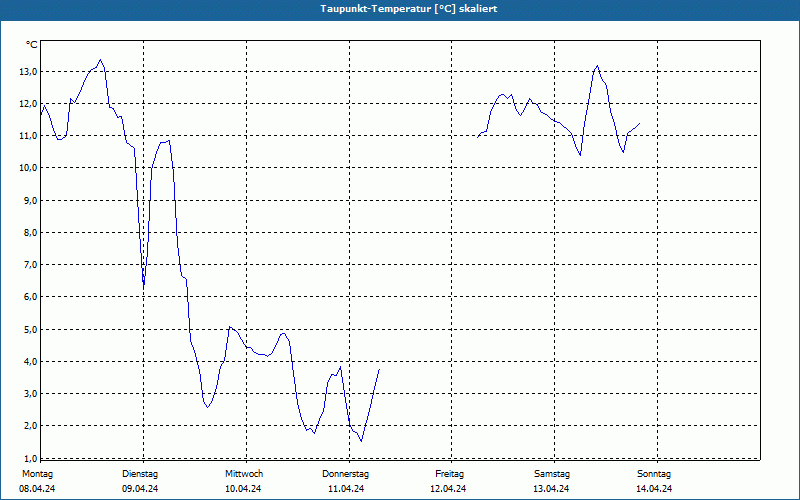Viewport: 800px width, 500px height.
Task: Click the Freitag day label
Action: point(449,474)
